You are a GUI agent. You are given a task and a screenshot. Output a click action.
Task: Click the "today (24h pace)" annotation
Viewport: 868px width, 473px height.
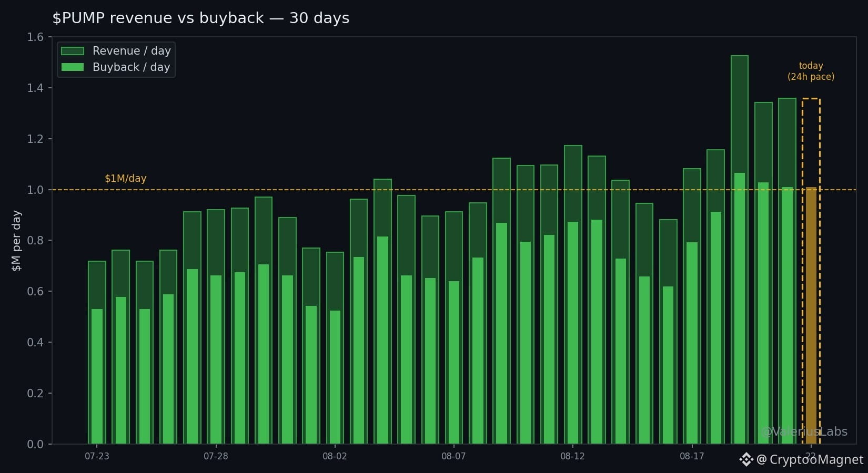point(811,71)
